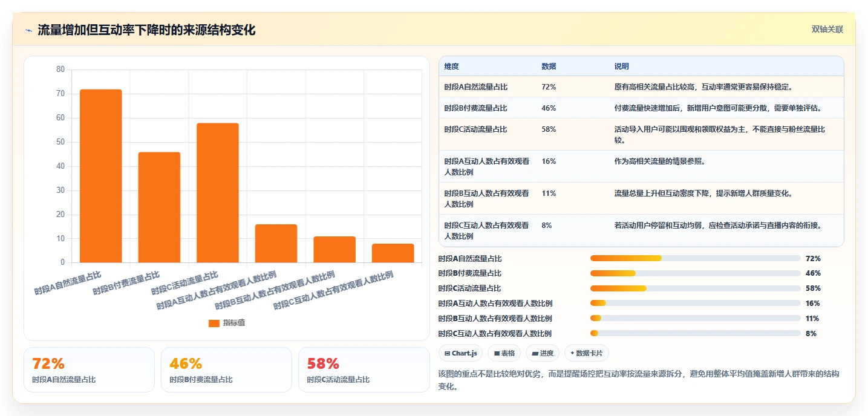This screenshot has width=868, height=416.
Task: Click description starting 若活动用户停留和互动均弱
Action: (718, 226)
